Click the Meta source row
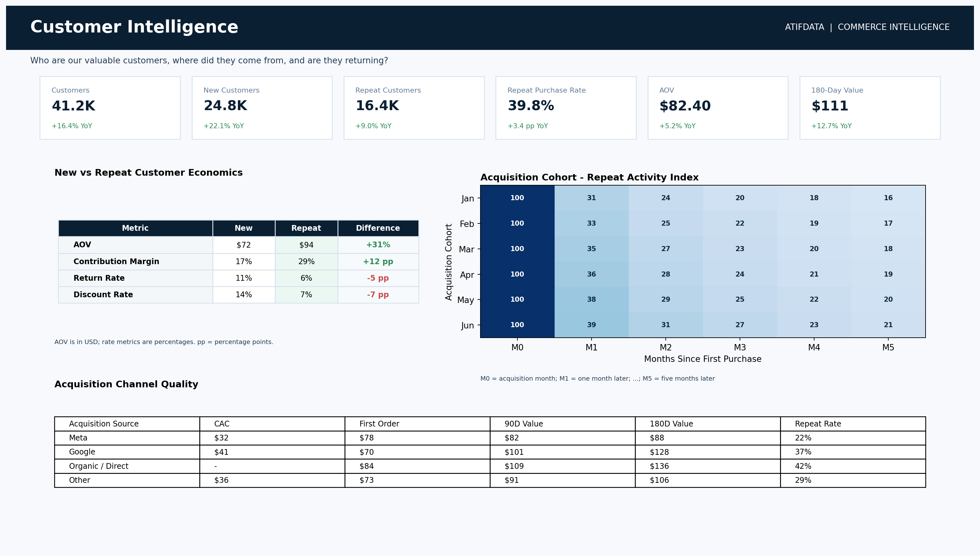980x556 pixels. [x=490, y=438]
